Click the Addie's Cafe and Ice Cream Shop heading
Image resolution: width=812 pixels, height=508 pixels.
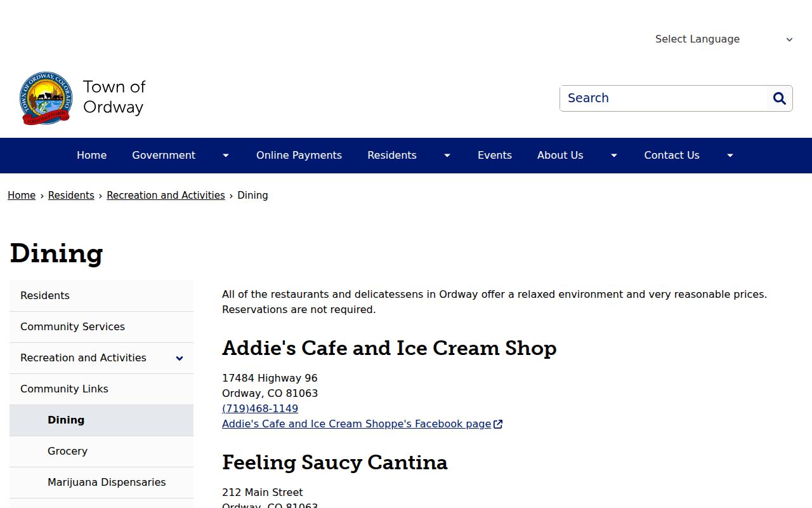tap(390, 349)
